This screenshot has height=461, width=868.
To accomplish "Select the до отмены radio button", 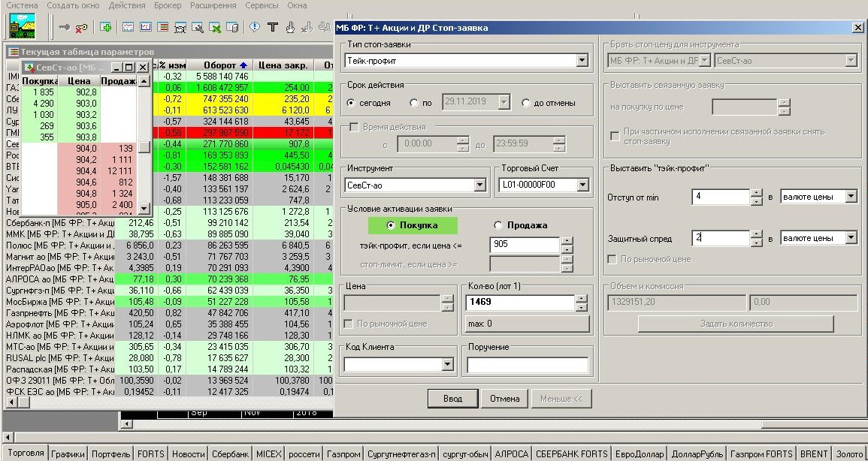I will tap(526, 103).
